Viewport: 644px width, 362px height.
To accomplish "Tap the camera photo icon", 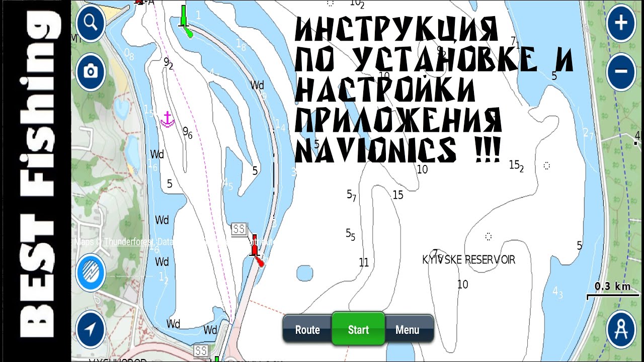I will pyautogui.click(x=91, y=72).
